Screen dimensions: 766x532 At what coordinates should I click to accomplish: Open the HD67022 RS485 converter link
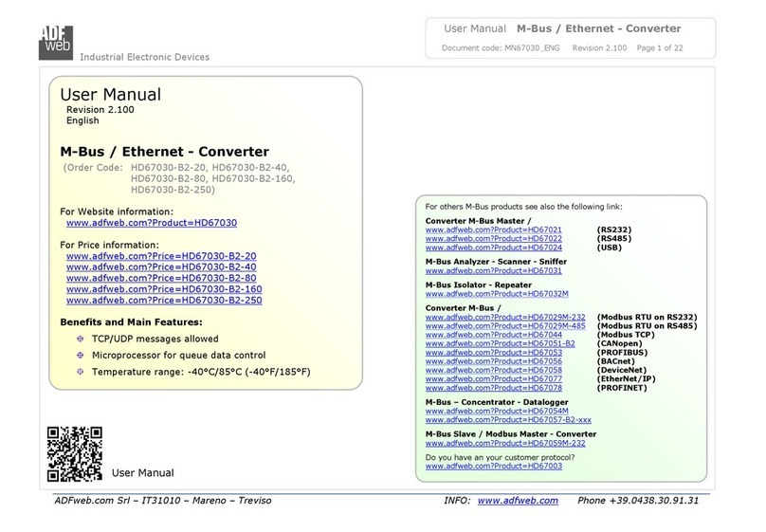tap(493, 238)
